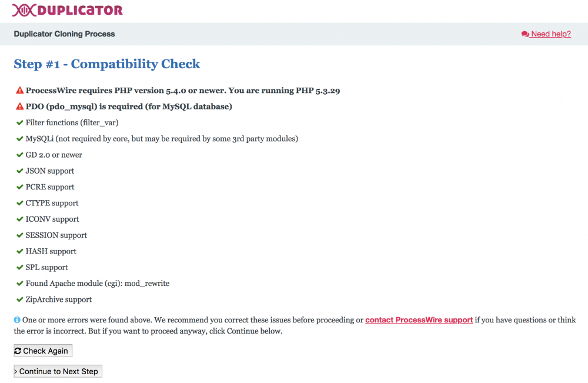Click the check icon next to HASH support

pyautogui.click(x=19, y=251)
